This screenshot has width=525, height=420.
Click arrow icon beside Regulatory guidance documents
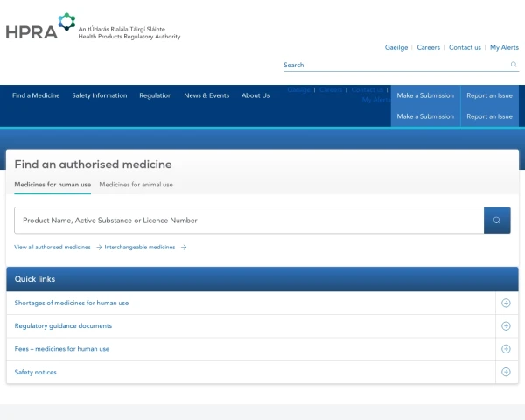(x=506, y=326)
